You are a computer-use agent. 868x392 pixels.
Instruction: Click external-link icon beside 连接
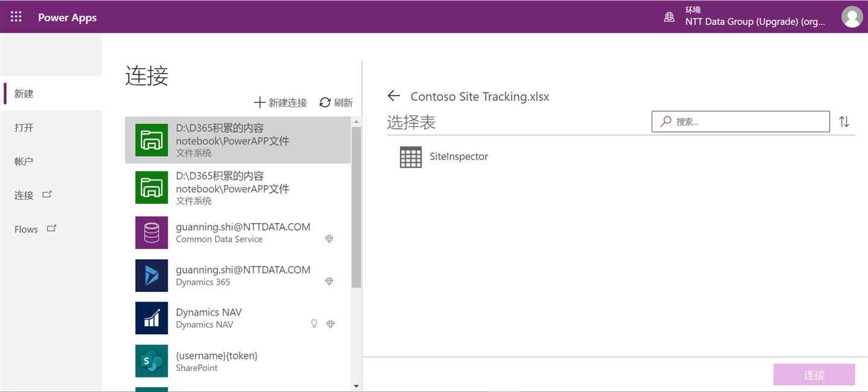(x=47, y=194)
